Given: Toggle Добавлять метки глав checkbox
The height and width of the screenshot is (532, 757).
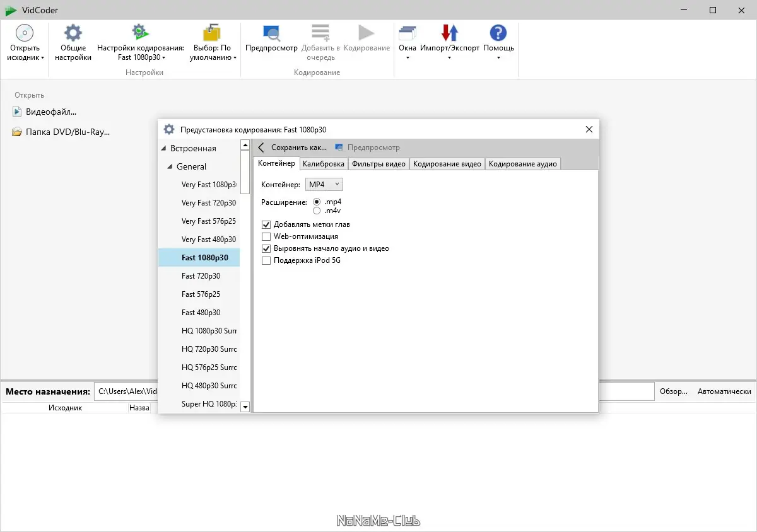Looking at the screenshot, I should tap(266, 224).
